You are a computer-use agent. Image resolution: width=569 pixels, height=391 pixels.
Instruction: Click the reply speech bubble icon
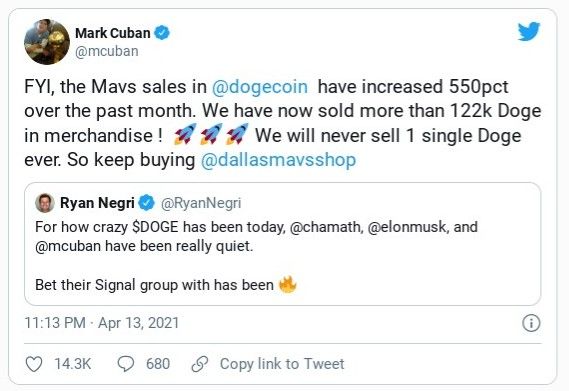click(126, 364)
